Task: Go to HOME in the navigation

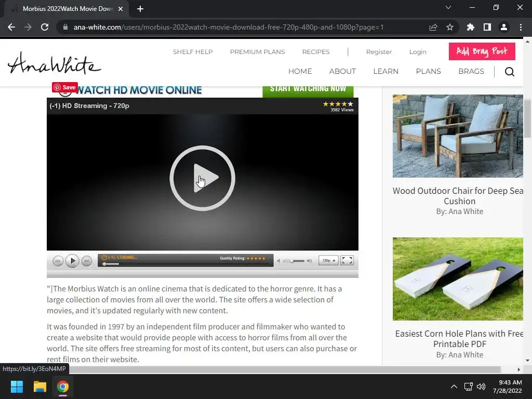Action: pyautogui.click(x=300, y=71)
